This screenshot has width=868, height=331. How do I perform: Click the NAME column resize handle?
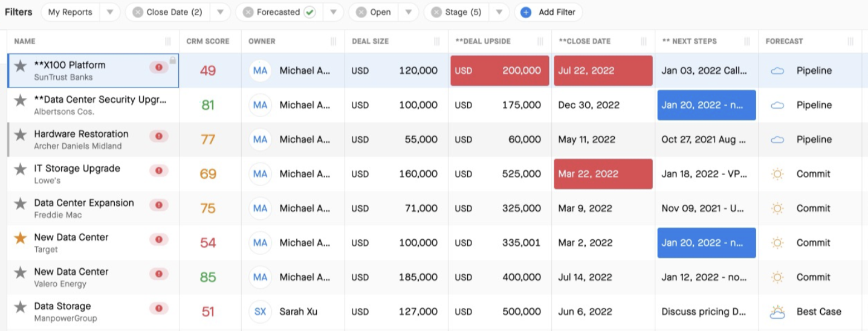pos(168,41)
